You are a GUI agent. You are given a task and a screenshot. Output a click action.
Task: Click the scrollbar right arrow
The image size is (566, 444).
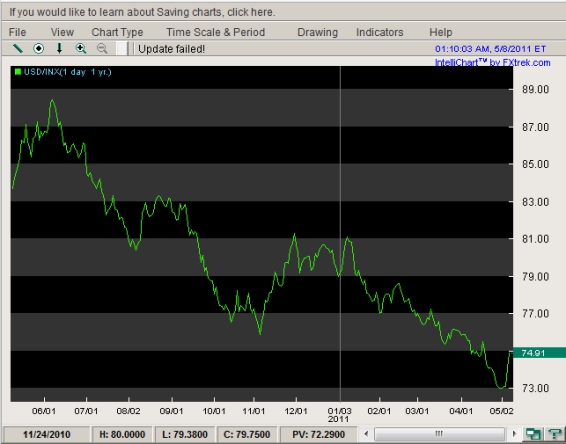tap(514, 434)
